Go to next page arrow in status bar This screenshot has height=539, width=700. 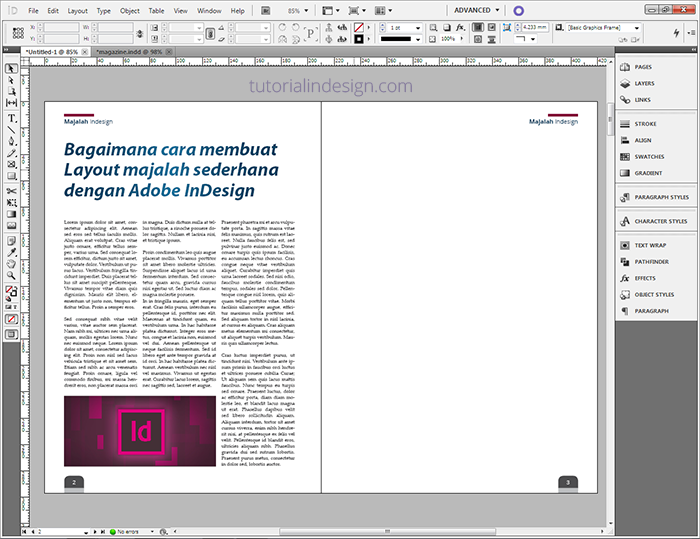coord(95,532)
